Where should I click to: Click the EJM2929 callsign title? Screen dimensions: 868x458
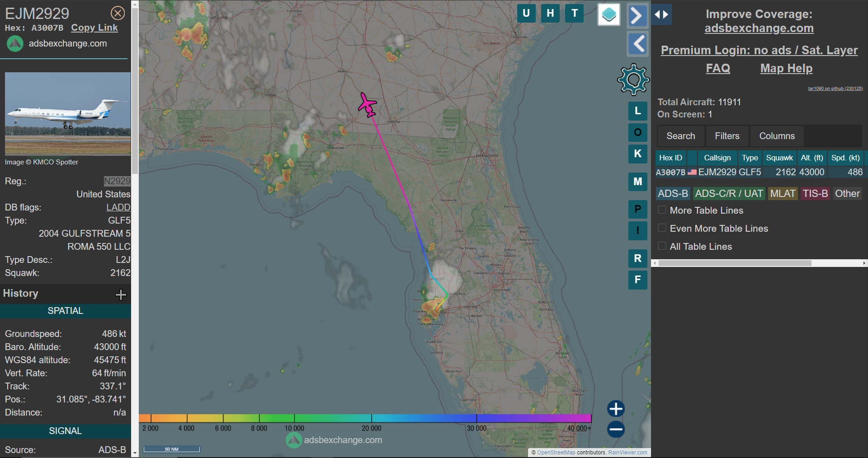[x=37, y=14]
